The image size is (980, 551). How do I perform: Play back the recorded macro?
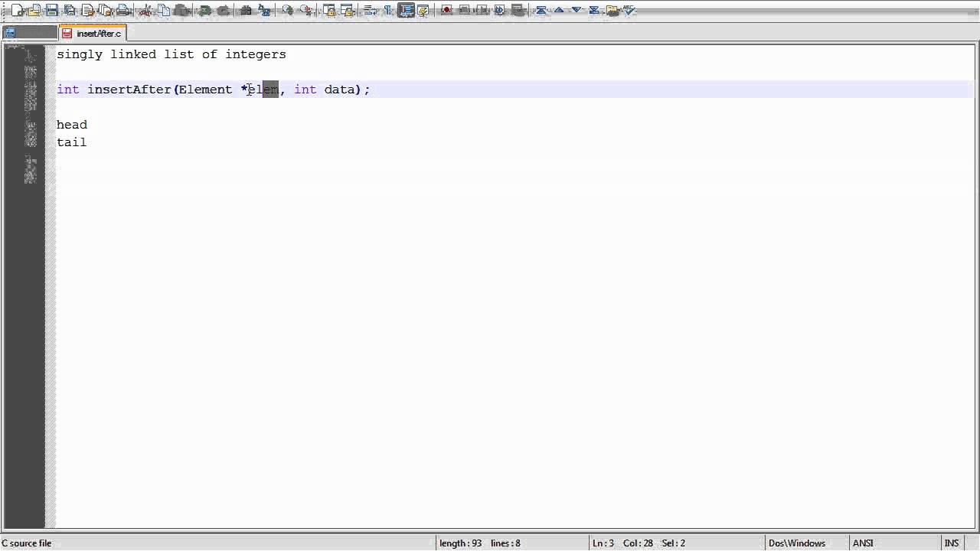coord(482,10)
